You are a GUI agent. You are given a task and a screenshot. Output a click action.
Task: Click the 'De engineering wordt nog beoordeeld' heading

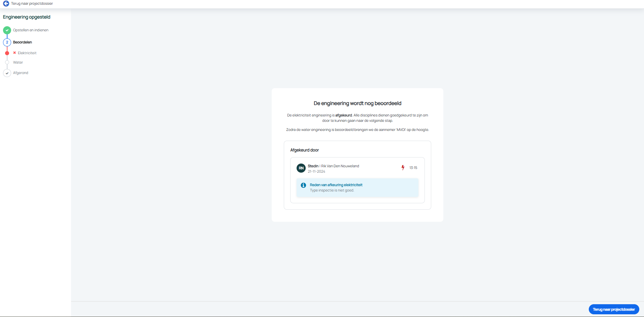[358, 103]
